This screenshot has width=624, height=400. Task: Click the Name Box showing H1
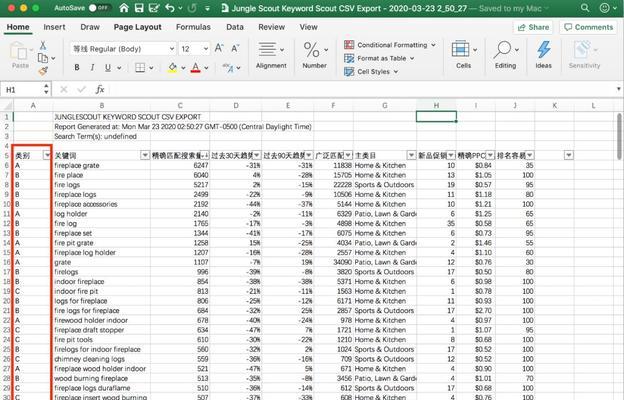22,90
